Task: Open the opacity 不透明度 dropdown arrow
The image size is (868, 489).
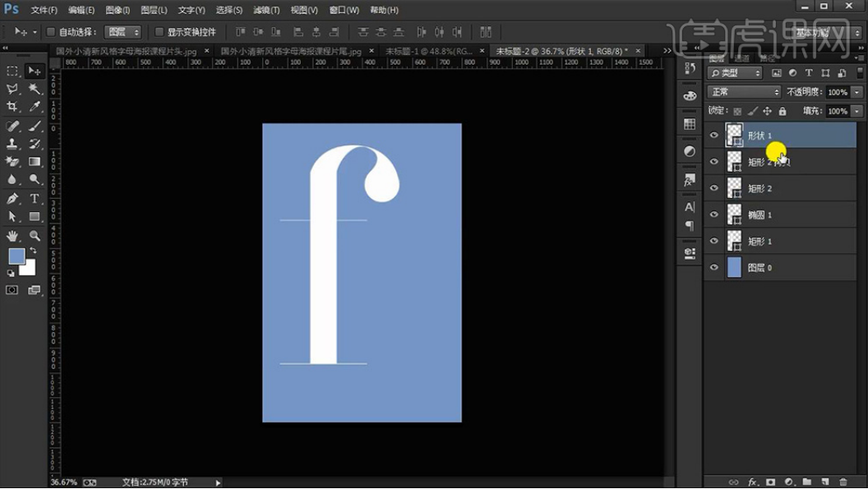Action: pos(857,92)
